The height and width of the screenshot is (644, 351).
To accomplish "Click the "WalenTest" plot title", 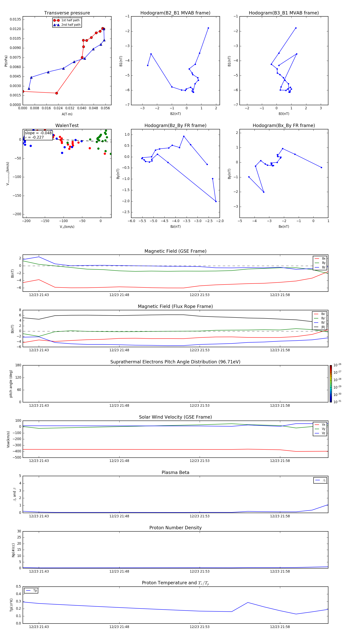I will point(67,125).
